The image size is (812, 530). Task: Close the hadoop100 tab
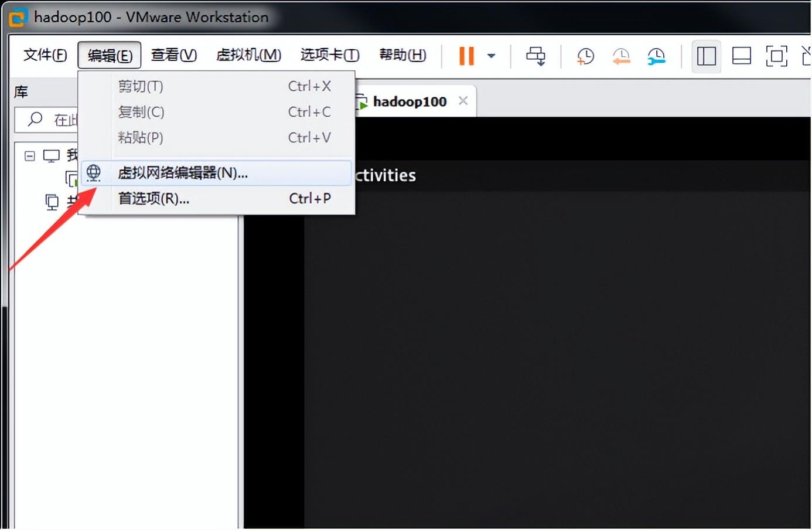point(463,101)
